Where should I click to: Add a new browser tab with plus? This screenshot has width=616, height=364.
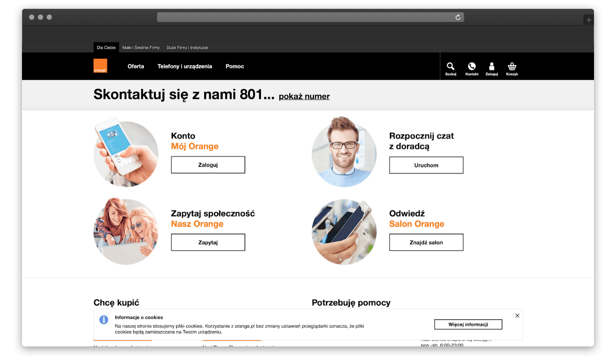(x=589, y=20)
